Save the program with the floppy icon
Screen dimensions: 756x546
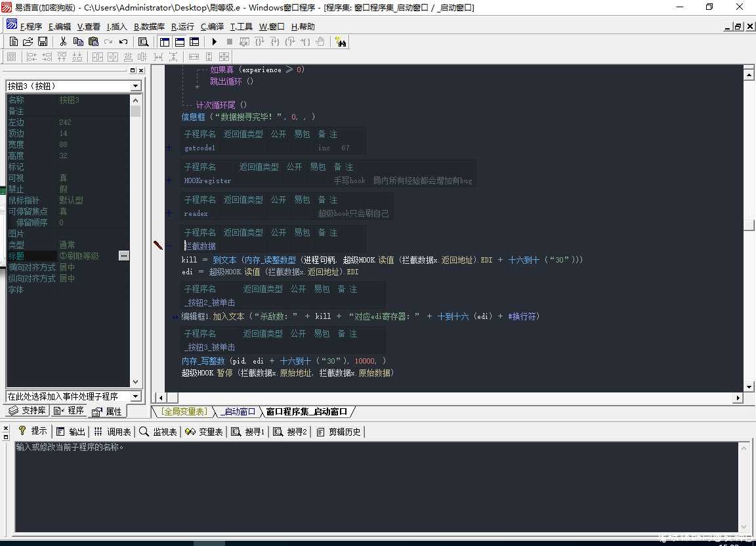[43, 42]
